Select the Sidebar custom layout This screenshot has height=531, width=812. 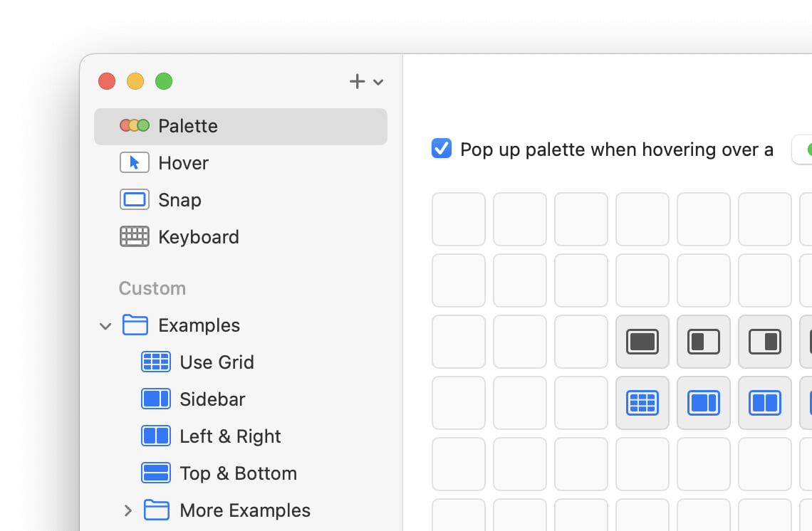[212, 399]
